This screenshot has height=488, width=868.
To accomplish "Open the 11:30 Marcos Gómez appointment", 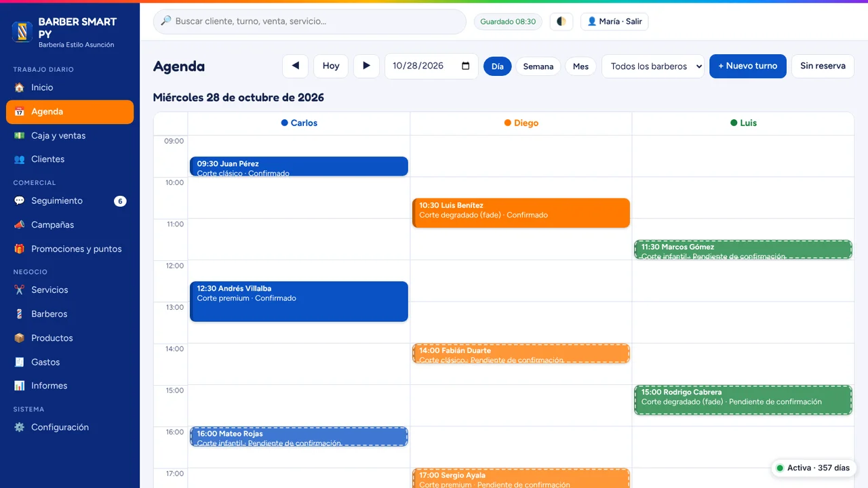I will click(743, 249).
